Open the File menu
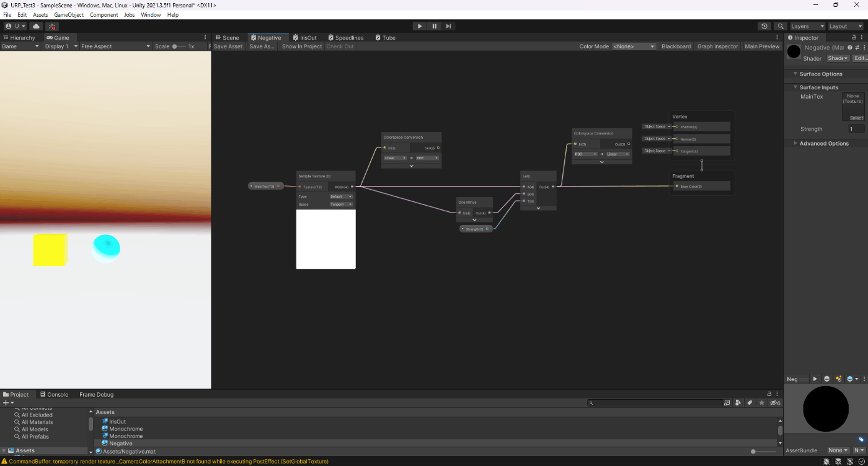The height and width of the screenshot is (466, 868). click(7, 15)
